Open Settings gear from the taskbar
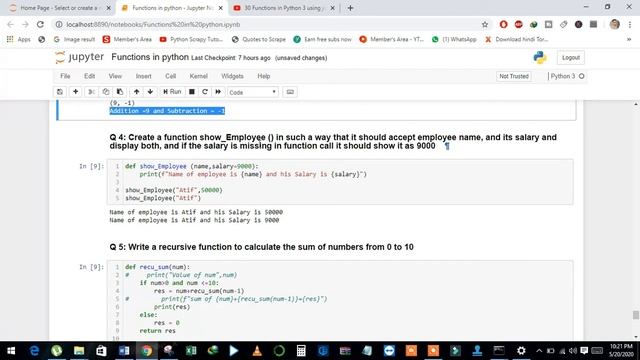Viewport: 640px width, 360px height. (x=521, y=351)
